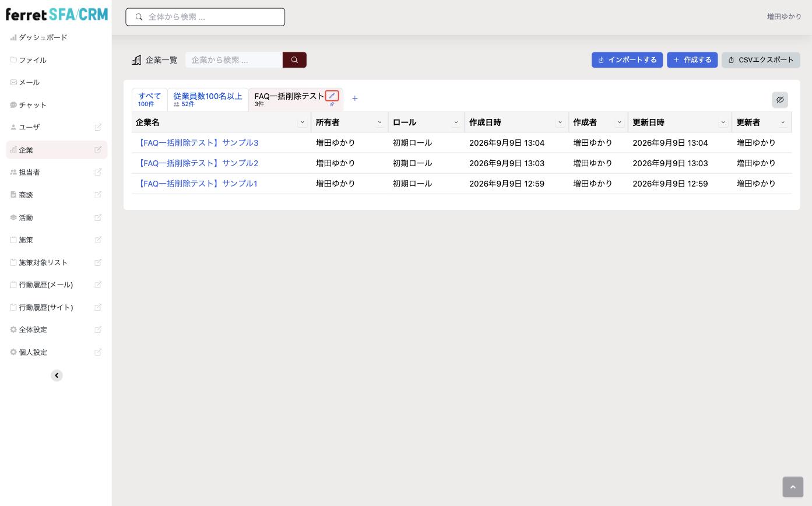Open the 更新日時 column dropdown
Viewport: 812px width, 506px height.
[x=723, y=122]
